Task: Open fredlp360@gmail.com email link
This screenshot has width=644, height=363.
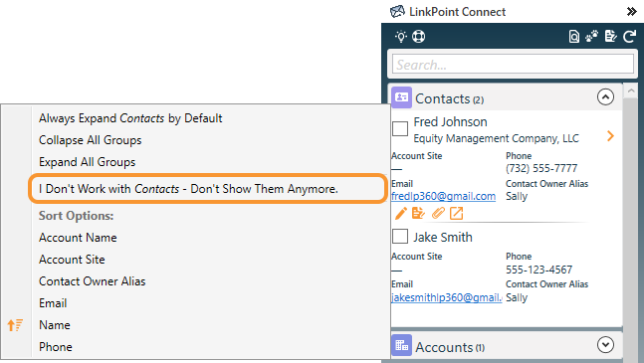Action: 444,196
